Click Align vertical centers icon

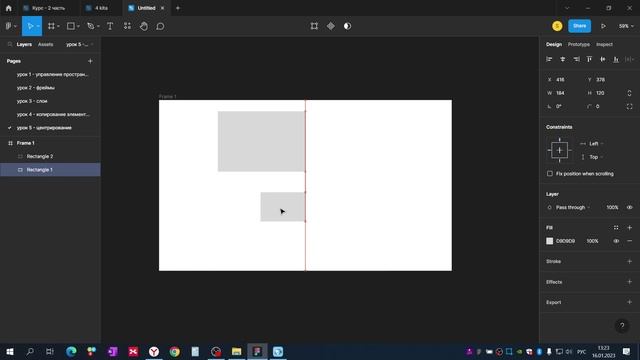(603, 59)
